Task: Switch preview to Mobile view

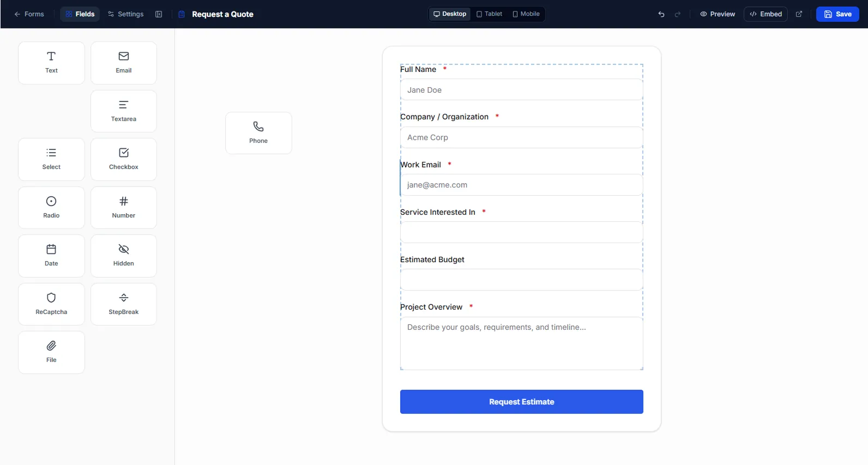Action: [x=526, y=14]
